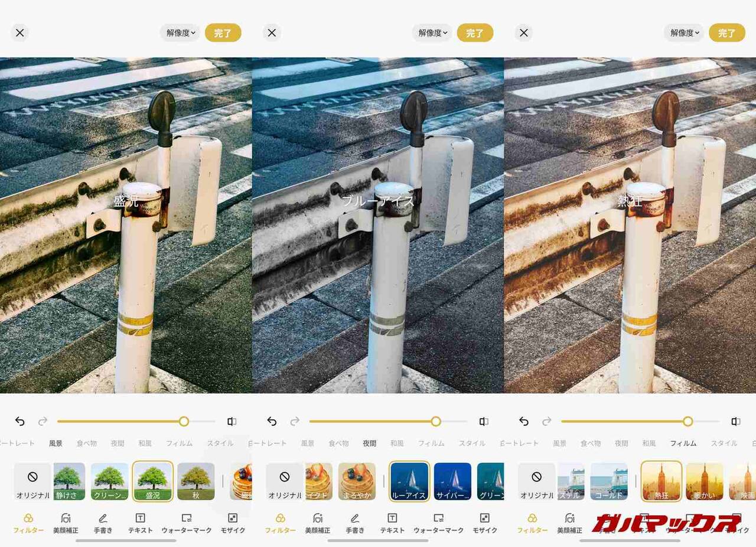Click filter intensity slider handle in right panel
The image size is (756, 547).
[x=687, y=421]
